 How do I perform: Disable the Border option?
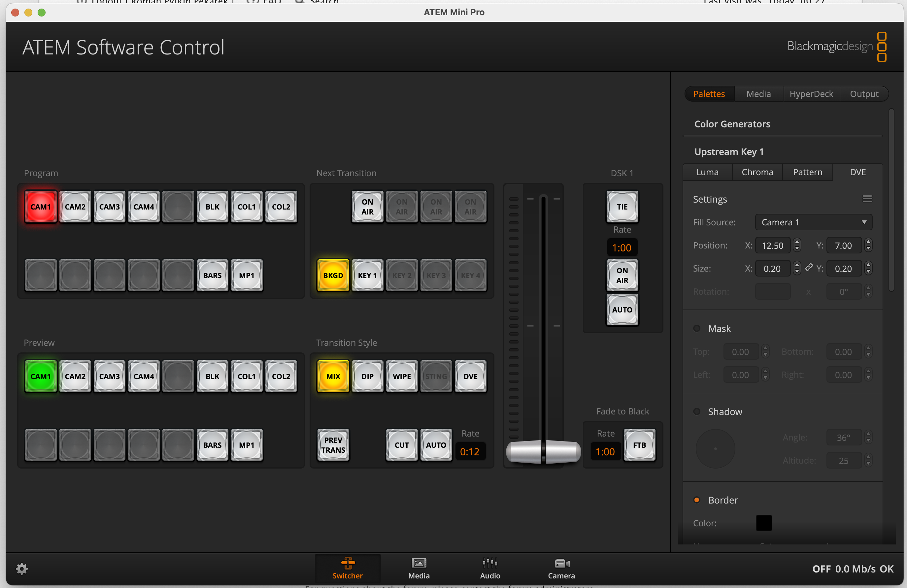coord(697,500)
